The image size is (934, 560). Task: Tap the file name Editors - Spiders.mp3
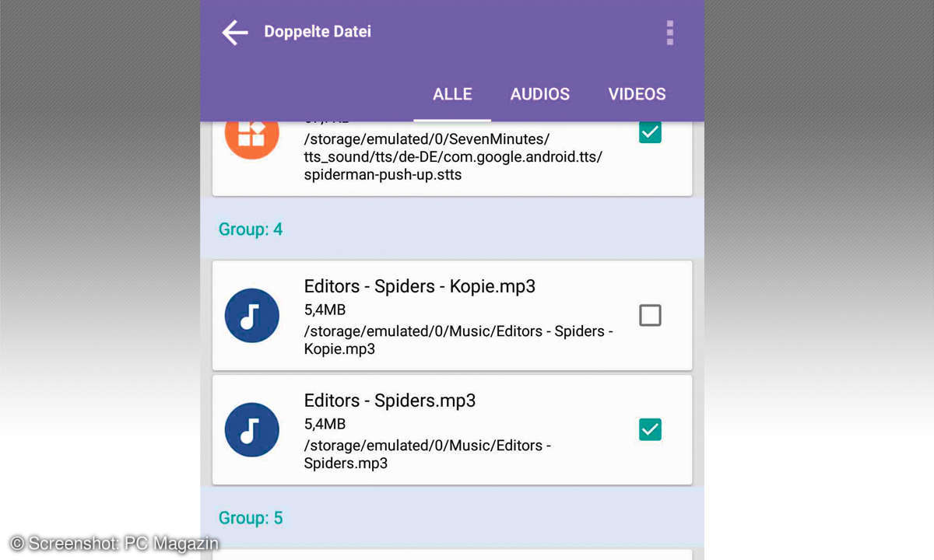(x=389, y=401)
